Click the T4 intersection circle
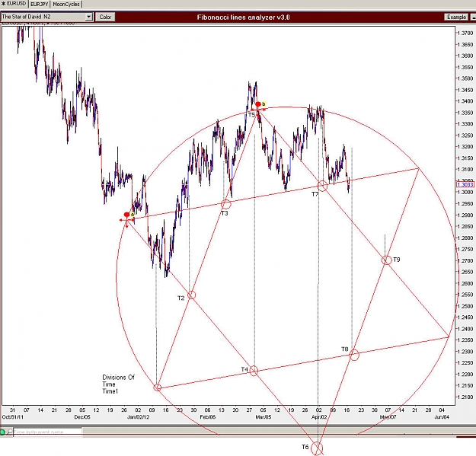Screen dimensions: 476x456 [254, 371]
